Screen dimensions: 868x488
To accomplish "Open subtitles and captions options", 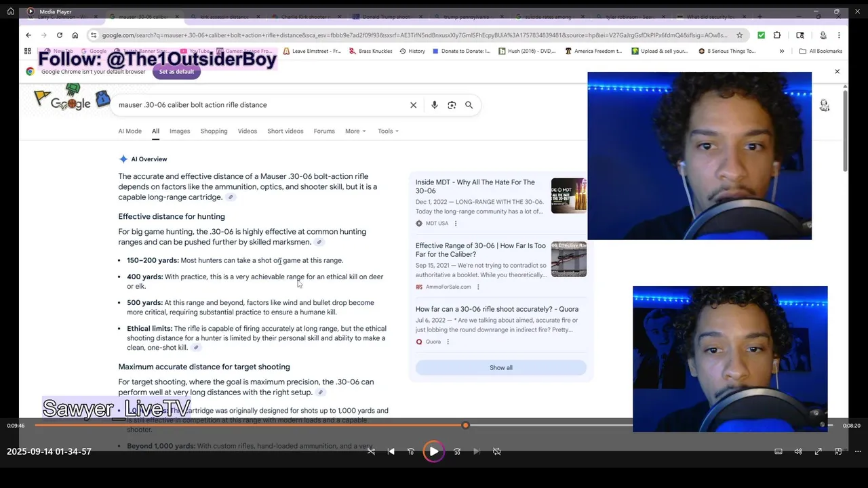I will (x=778, y=451).
